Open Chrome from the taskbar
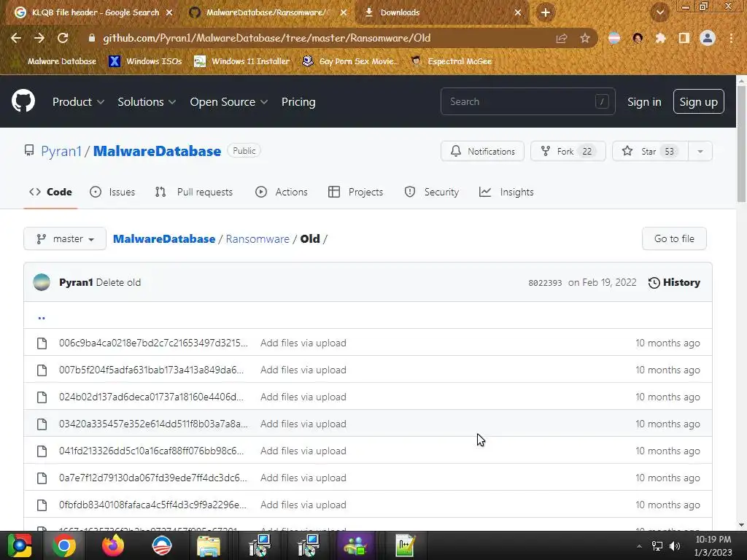 coord(64,545)
